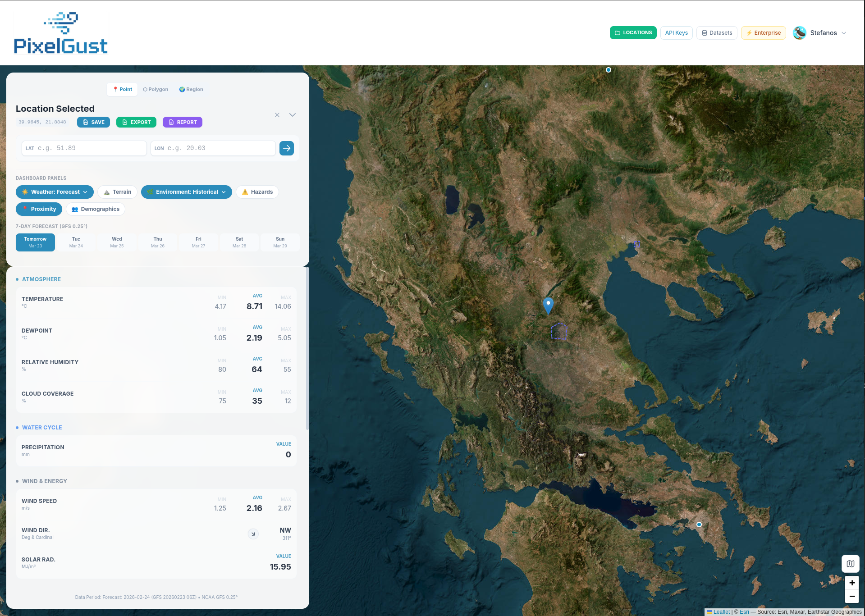Viewport: 865px width, 616px height.
Task: Click the arrow submit icon beside the coordinate fields
Action: click(287, 148)
